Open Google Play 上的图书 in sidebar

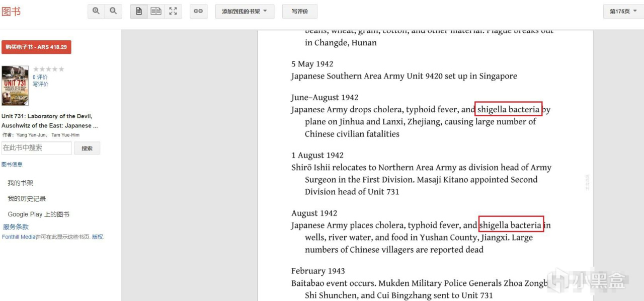pyautogui.click(x=39, y=214)
